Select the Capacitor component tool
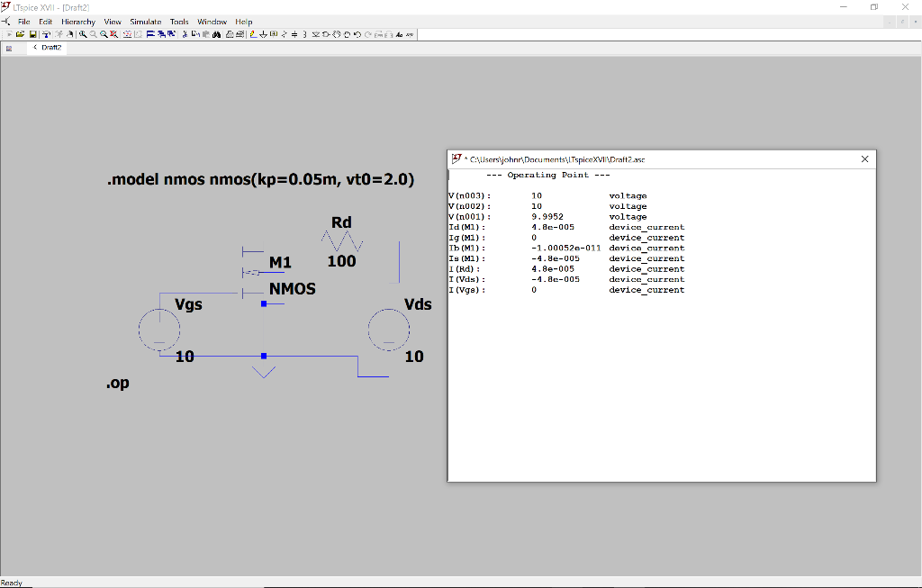The height and width of the screenshot is (588, 922). pyautogui.click(x=294, y=35)
